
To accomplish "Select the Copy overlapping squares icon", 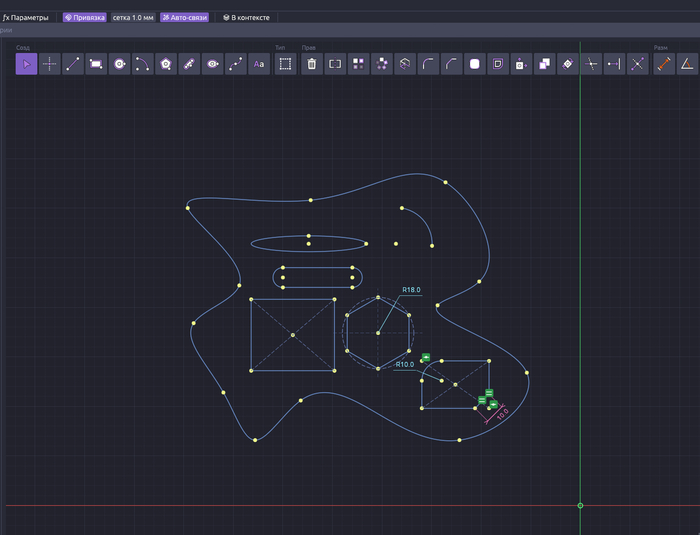I will (545, 64).
